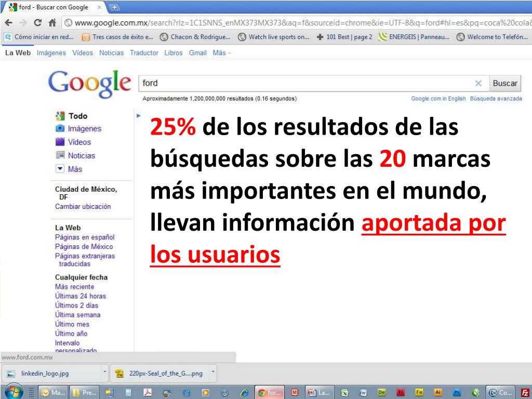The width and height of the screenshot is (532, 399).
Task: Expand Más options in the sidebar
Action: [69, 169]
